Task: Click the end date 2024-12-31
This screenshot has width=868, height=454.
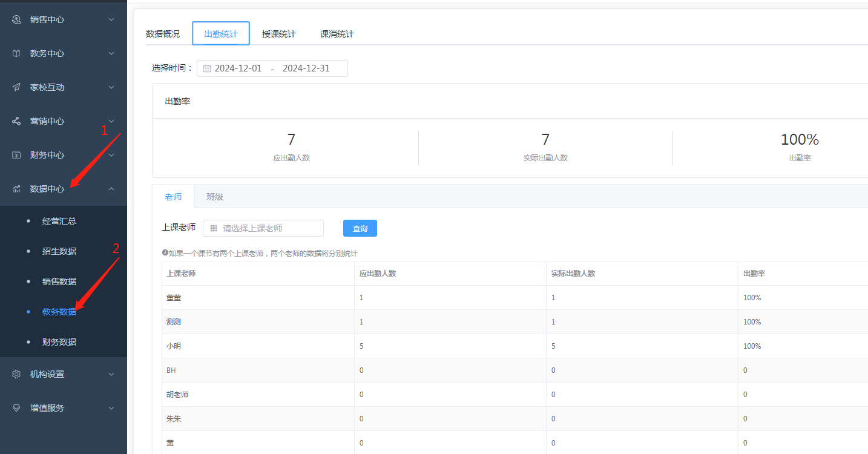Action: tap(306, 68)
